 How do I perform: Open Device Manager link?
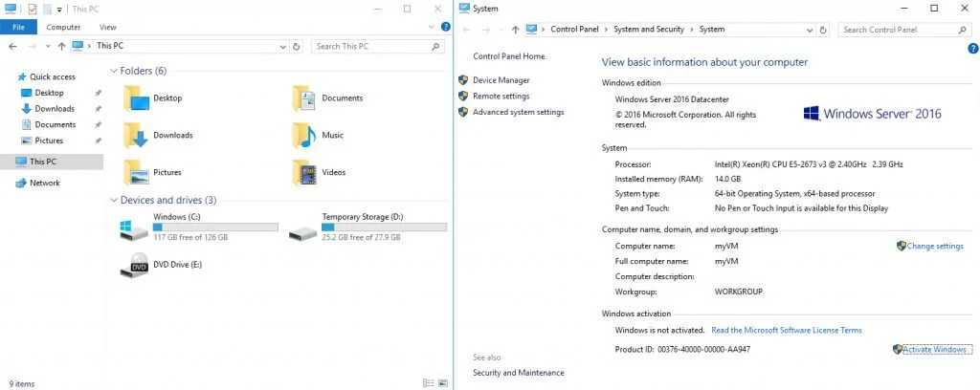[x=501, y=80]
